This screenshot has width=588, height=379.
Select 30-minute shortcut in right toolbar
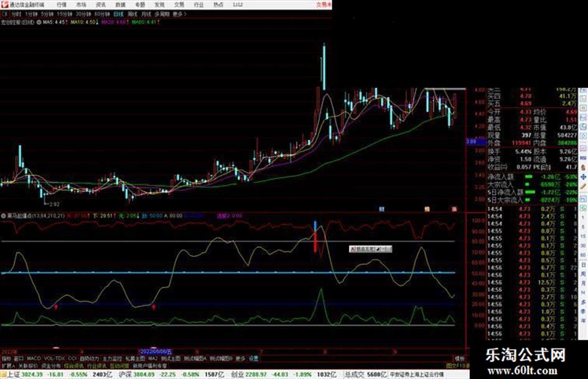click(x=583, y=245)
